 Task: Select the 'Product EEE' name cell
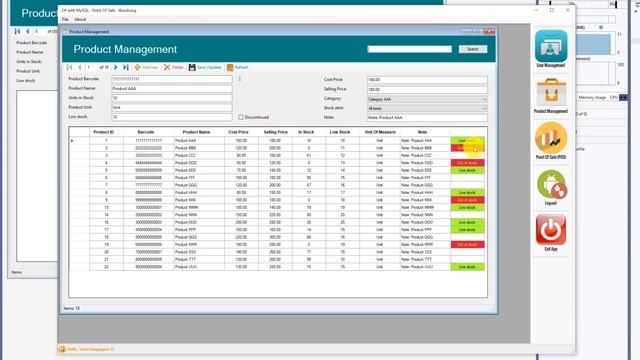[x=199, y=170]
